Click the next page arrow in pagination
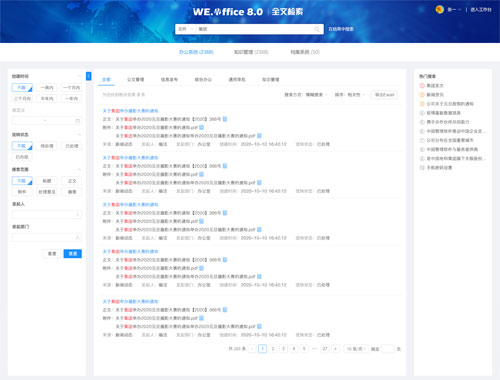 tap(336, 349)
